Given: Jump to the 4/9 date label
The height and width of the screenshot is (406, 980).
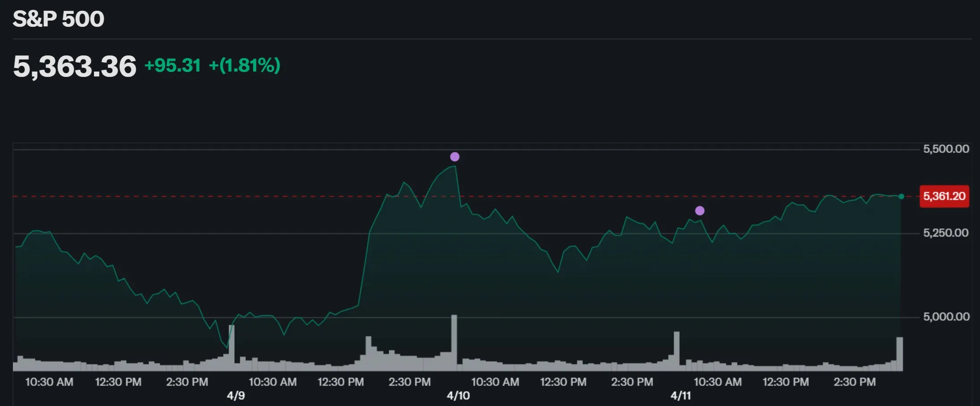Looking at the screenshot, I should pyautogui.click(x=236, y=396).
